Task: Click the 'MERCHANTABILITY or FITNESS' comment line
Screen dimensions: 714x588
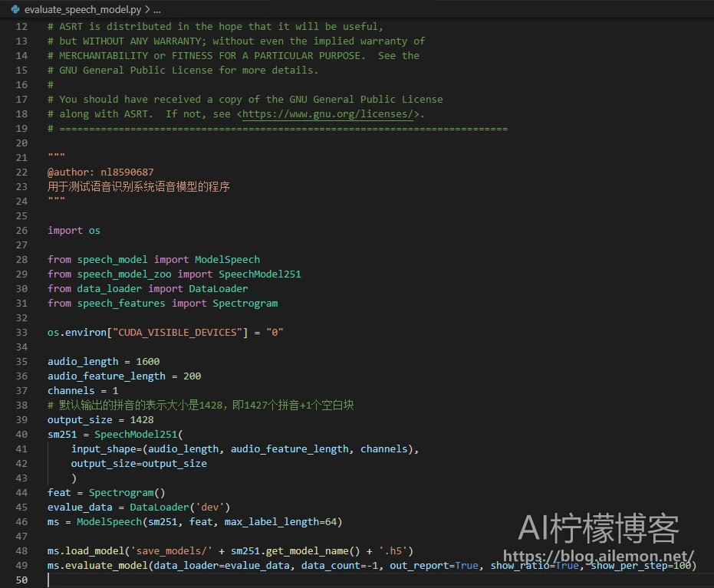Action: coord(234,55)
